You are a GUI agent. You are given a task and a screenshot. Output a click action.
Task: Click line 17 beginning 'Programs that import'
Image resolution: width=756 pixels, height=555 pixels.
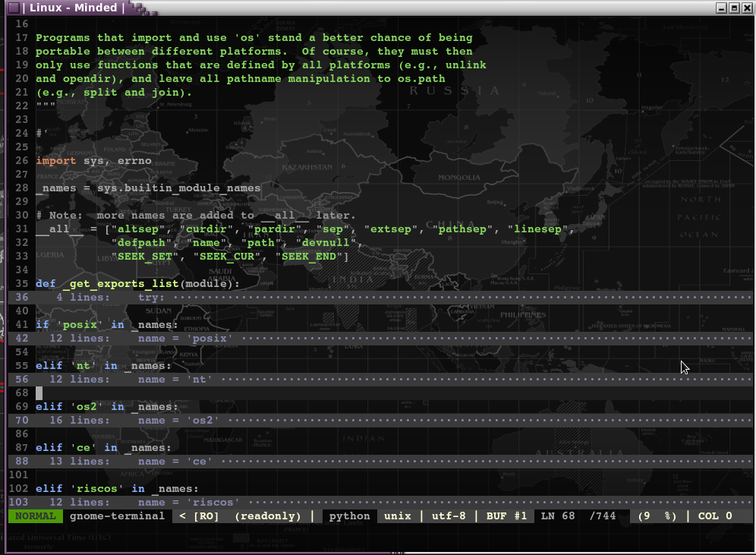[254, 38]
